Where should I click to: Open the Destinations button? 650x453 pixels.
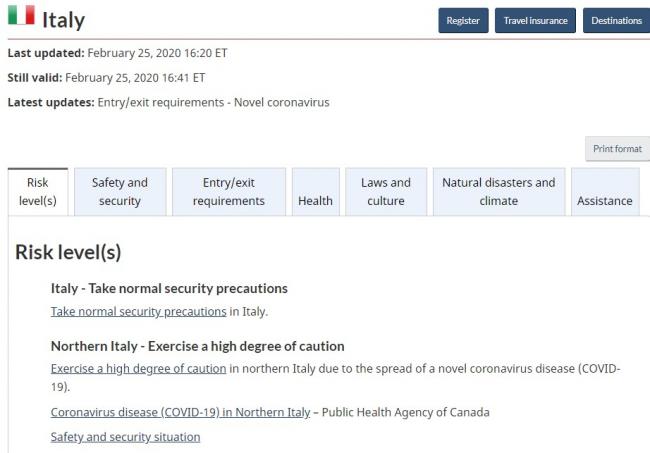616,20
